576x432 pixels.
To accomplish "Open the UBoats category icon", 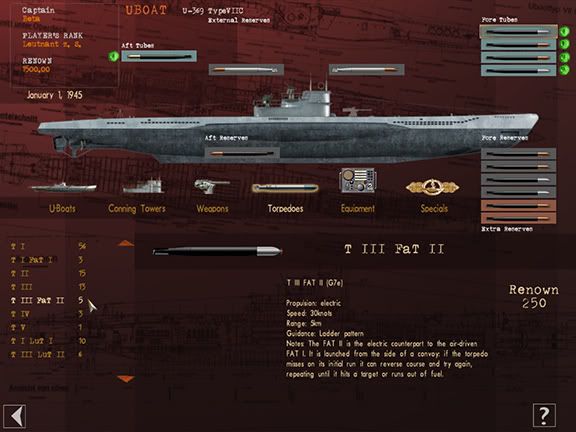I will [63, 187].
